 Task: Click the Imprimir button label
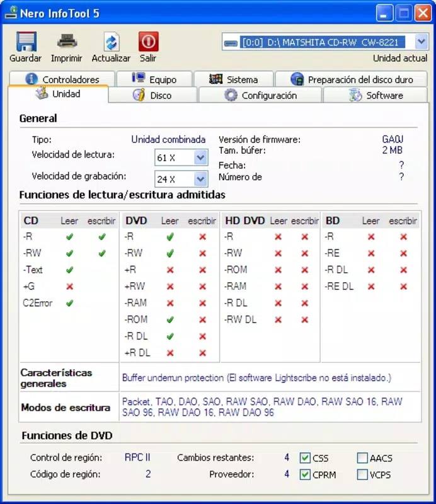click(67, 58)
